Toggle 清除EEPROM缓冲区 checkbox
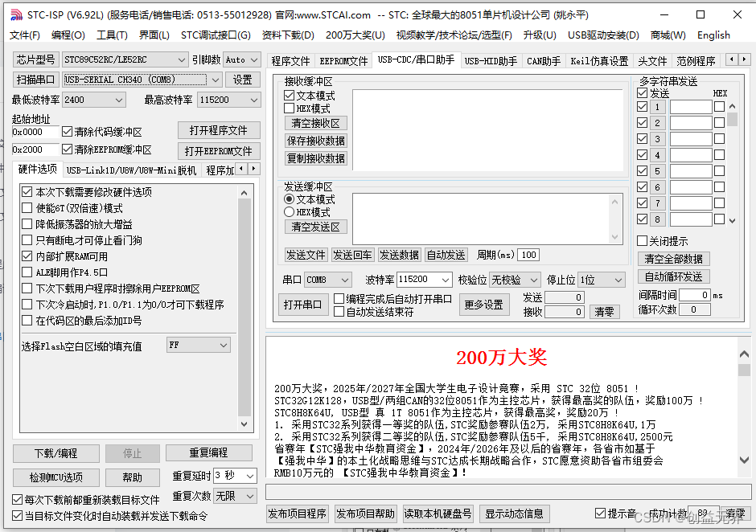 67,149
